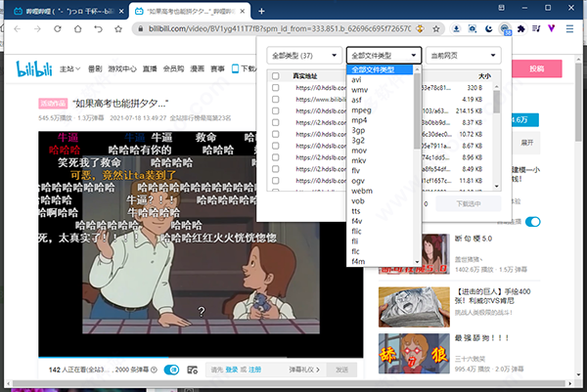Go back with browser back arrow
This screenshot has width=587, height=392.
pos(18,28)
